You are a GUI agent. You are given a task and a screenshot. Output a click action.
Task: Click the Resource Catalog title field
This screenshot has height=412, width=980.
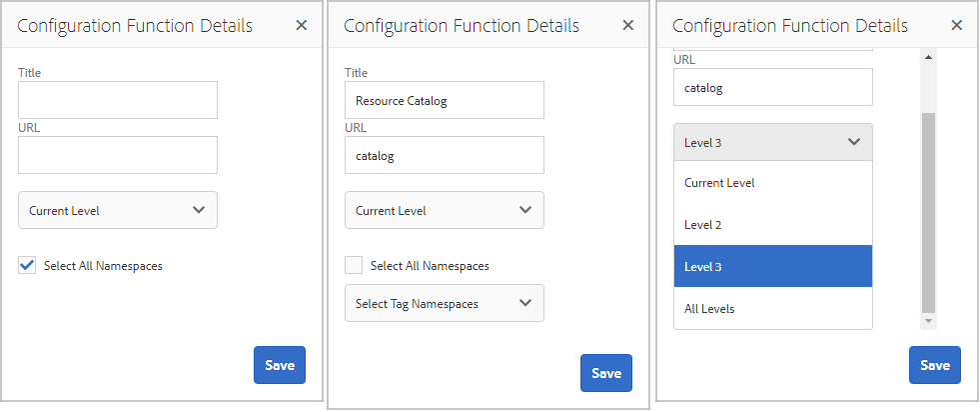click(445, 100)
